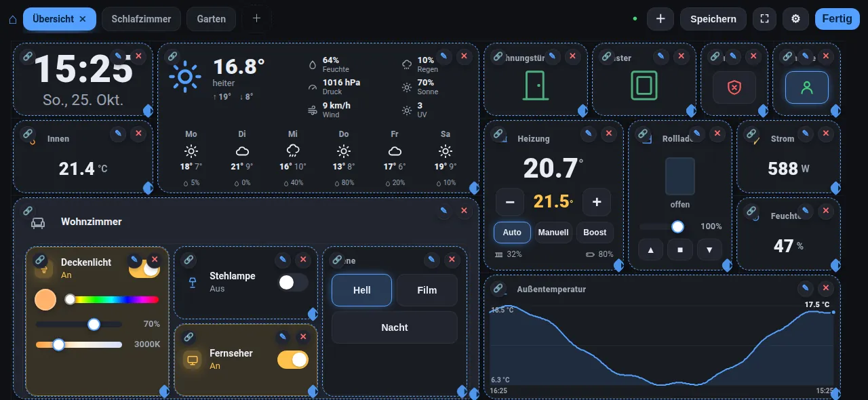868x400 pixels.
Task: Click the Speichern button
Action: (x=713, y=19)
